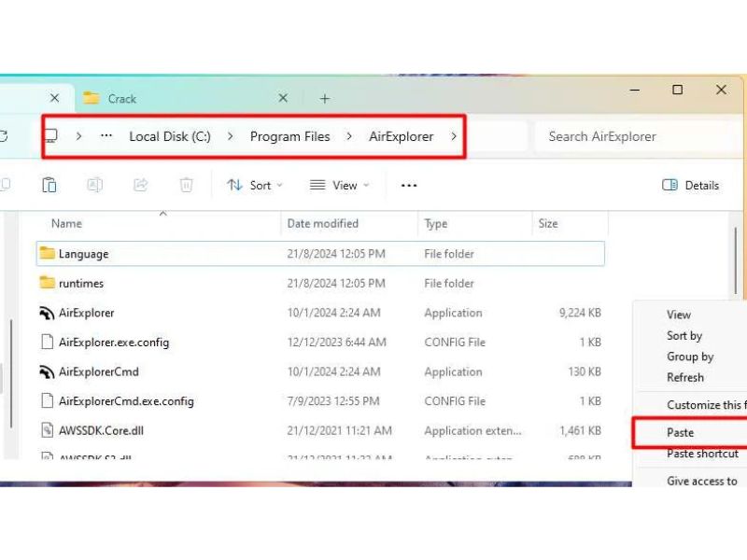The image size is (747, 560).
Task: Sort by the Type column header
Action: pos(436,224)
